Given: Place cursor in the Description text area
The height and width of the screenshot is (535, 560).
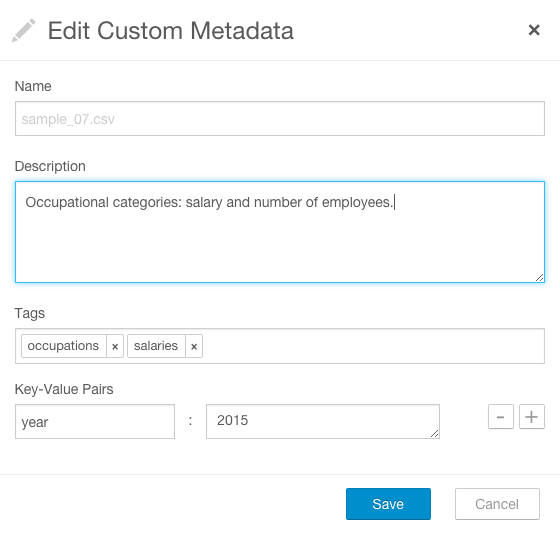Looking at the screenshot, I should pyautogui.click(x=280, y=232).
